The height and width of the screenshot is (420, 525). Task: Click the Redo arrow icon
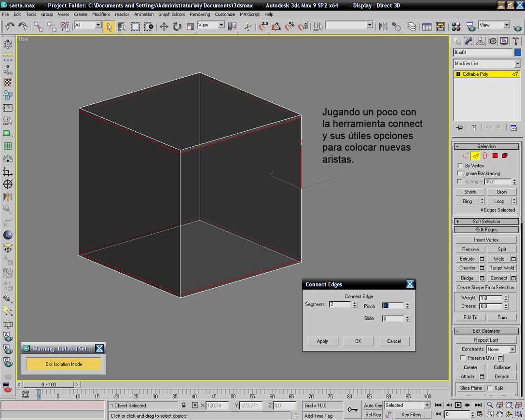23,26
